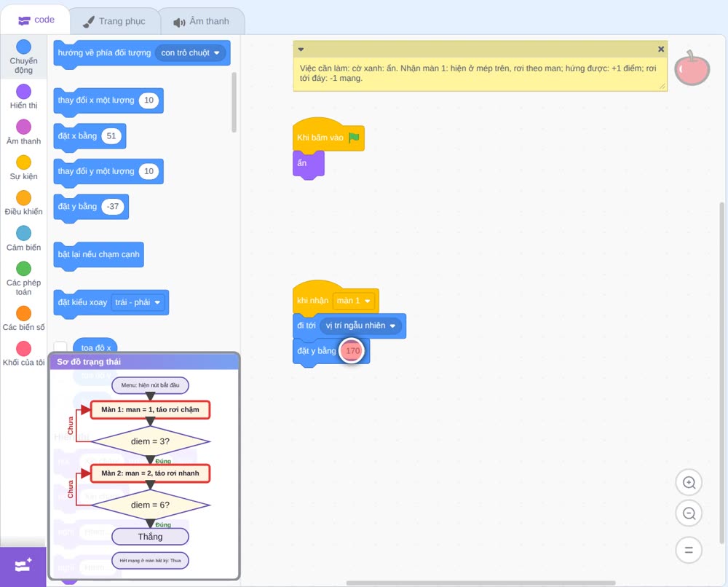The width and height of the screenshot is (728, 587).
Task: Click the value in thay đổi y block
Action: click(x=149, y=171)
